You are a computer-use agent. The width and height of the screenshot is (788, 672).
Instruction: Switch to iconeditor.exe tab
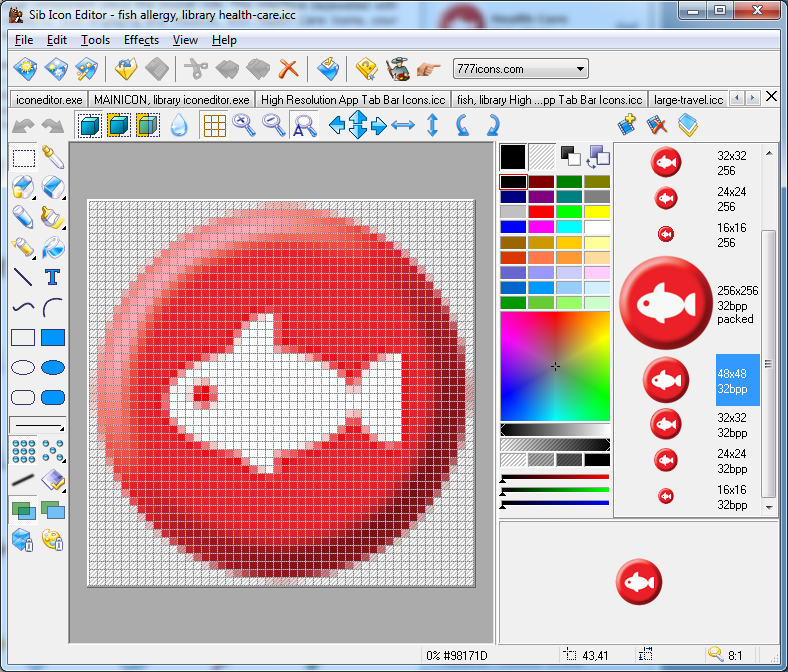49,100
